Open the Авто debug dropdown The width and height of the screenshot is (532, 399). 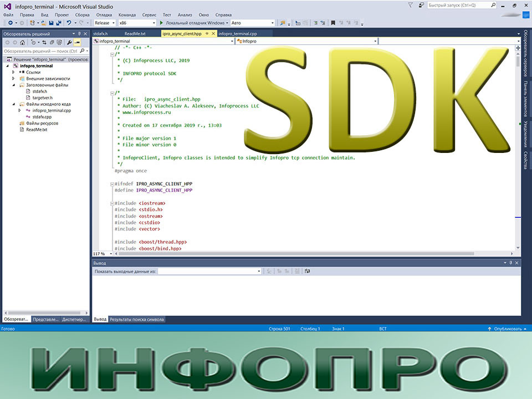coord(253,23)
